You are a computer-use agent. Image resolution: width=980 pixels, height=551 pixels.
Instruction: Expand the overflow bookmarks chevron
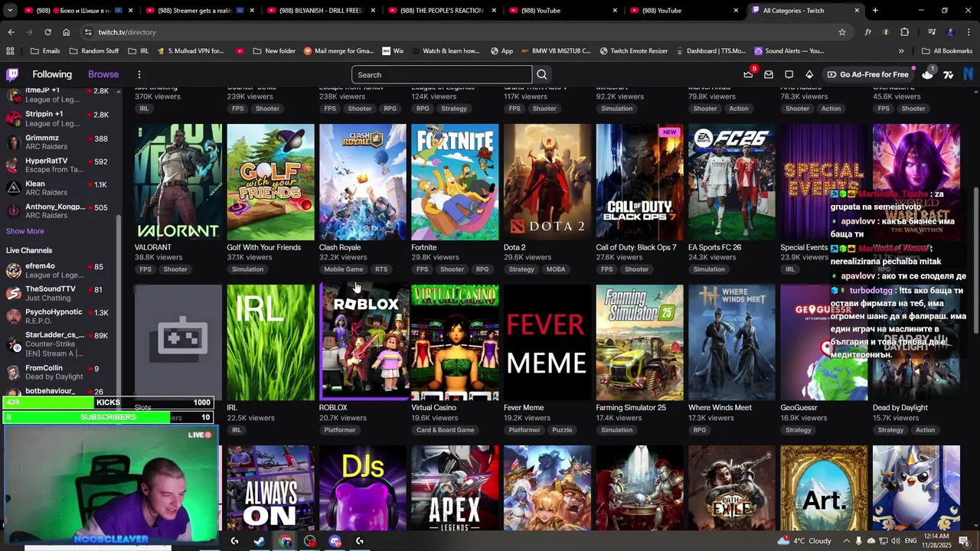901,51
